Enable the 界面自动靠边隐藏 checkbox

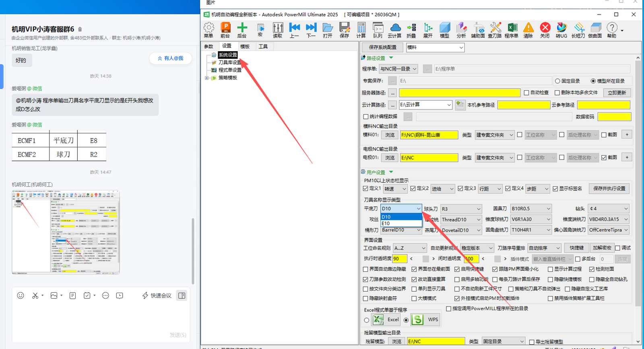[x=365, y=269]
